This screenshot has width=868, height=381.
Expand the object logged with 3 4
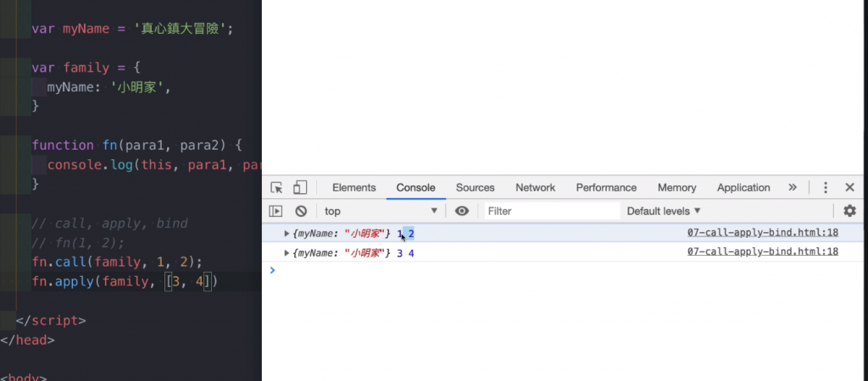click(287, 252)
